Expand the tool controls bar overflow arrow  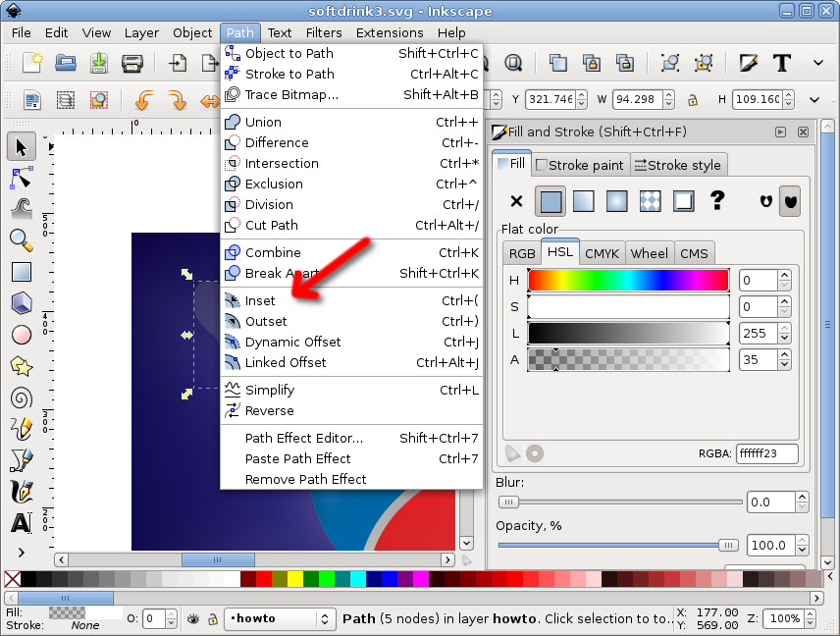[814, 100]
